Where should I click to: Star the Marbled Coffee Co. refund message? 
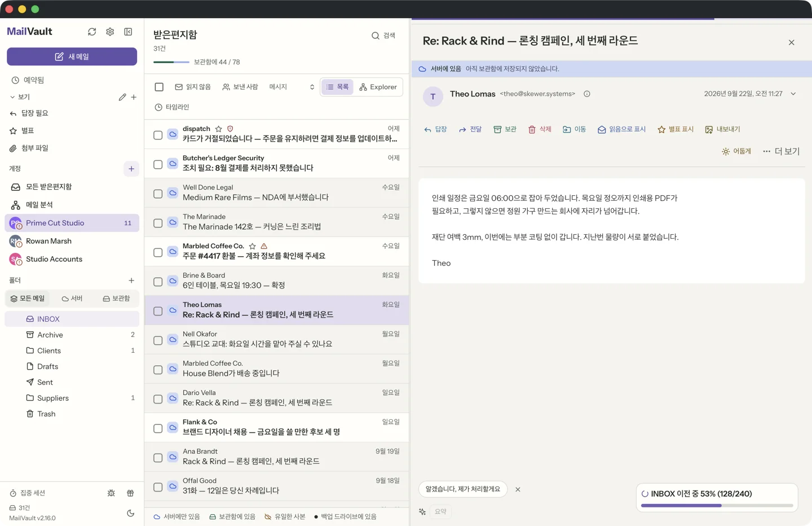click(253, 246)
